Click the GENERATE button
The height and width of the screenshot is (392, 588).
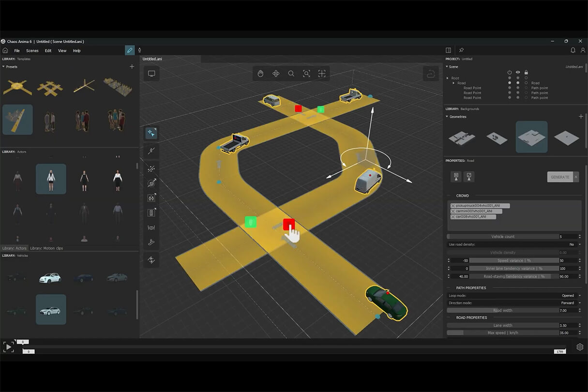coord(560,177)
